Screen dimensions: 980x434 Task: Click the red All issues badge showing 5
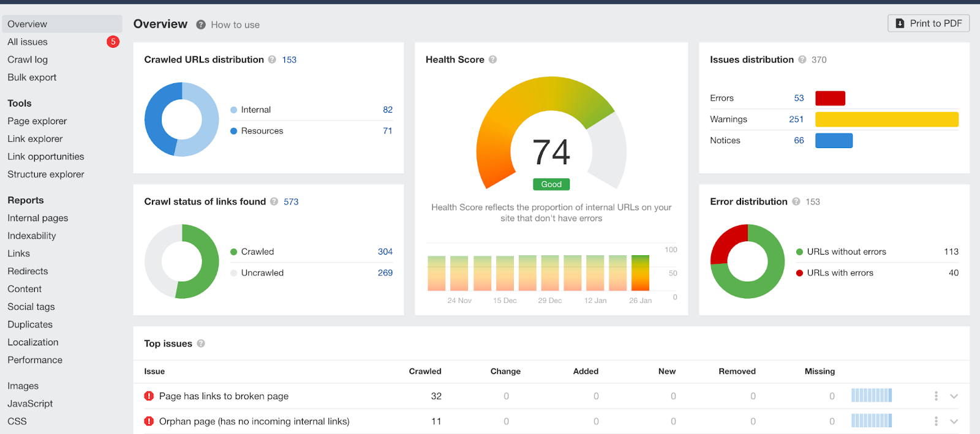pyautogui.click(x=113, y=42)
